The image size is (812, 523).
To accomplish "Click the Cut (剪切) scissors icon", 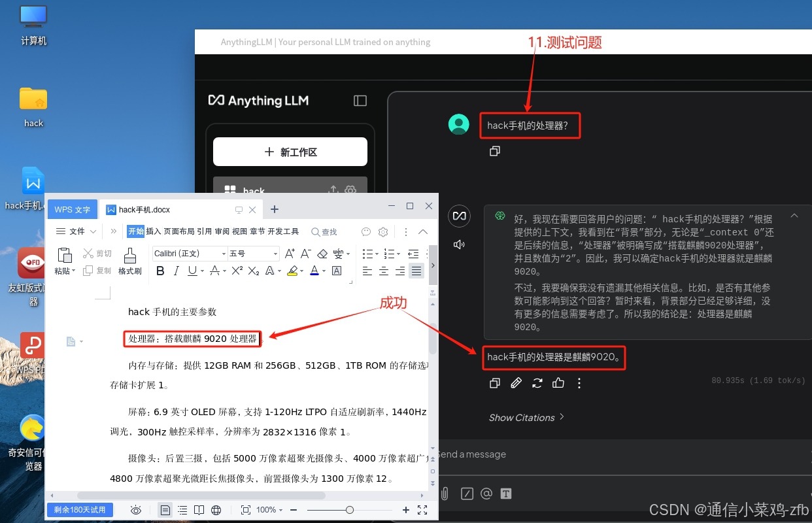I will point(88,254).
